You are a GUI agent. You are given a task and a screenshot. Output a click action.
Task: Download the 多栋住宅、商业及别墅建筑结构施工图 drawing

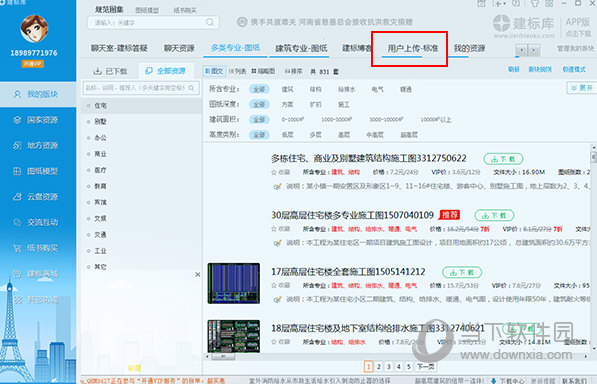(x=503, y=159)
